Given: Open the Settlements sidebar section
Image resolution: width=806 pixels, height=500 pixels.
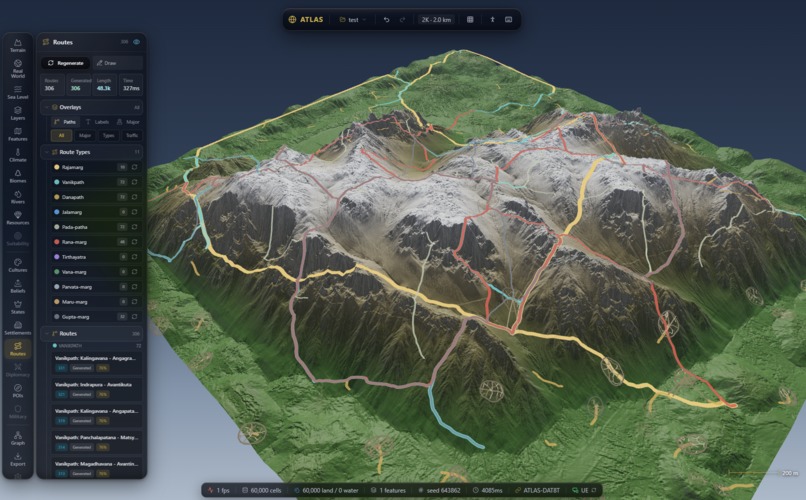Looking at the screenshot, I should 17,328.
